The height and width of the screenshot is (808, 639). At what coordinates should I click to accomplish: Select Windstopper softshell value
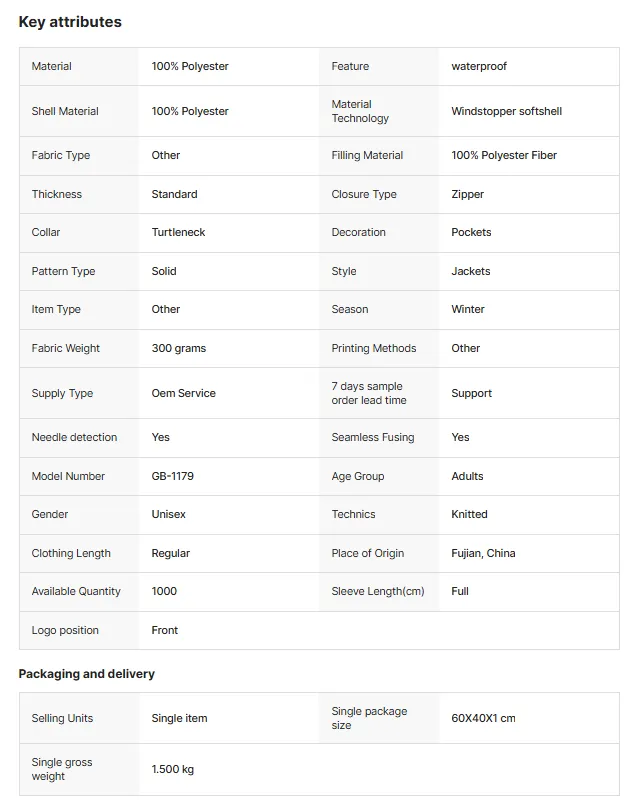click(x=507, y=111)
